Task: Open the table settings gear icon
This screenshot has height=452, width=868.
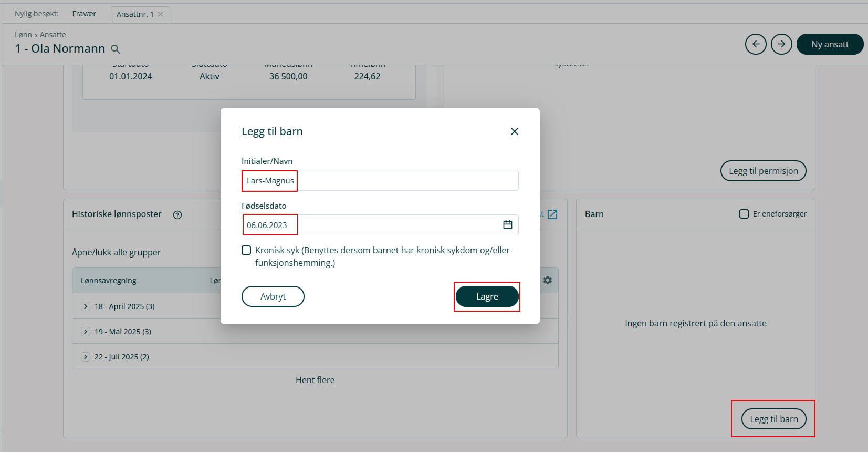Action: tap(548, 280)
